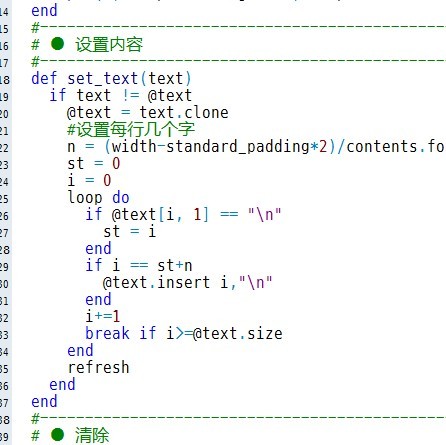Click the if text != @text condition

[x=121, y=95]
